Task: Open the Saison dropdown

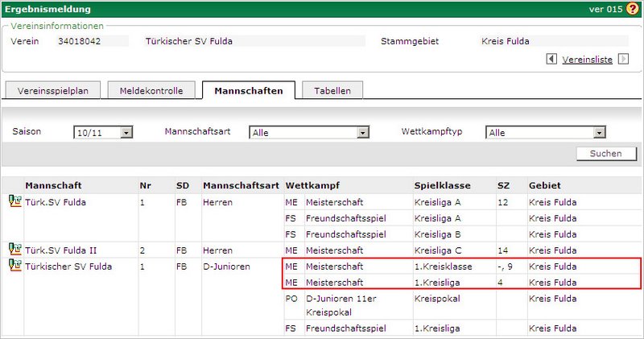Action: 126,132
